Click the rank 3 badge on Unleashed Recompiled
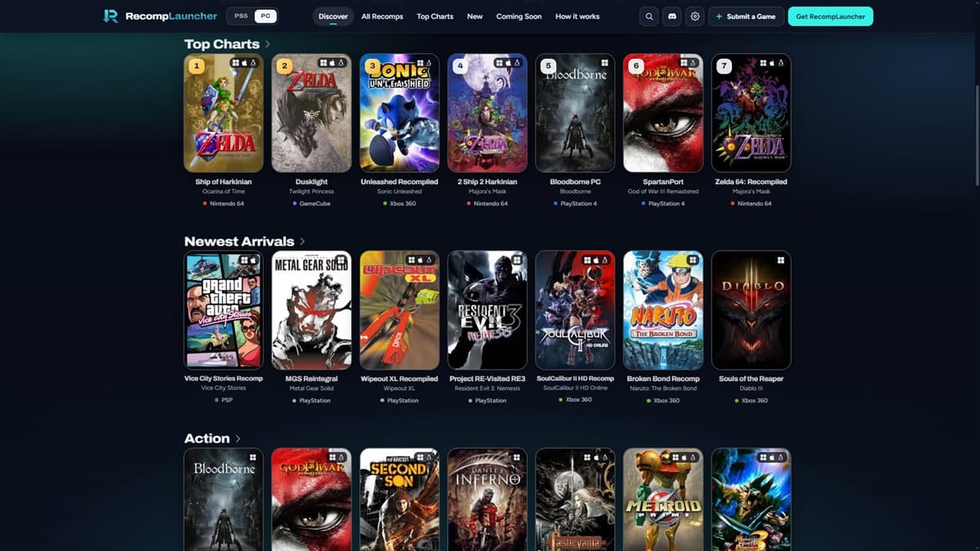 click(x=372, y=66)
